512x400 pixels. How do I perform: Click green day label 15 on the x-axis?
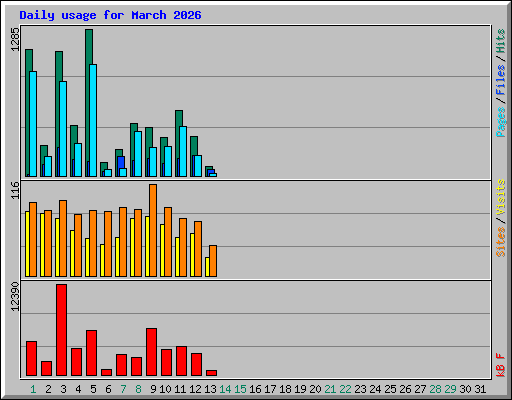pyautogui.click(x=240, y=389)
